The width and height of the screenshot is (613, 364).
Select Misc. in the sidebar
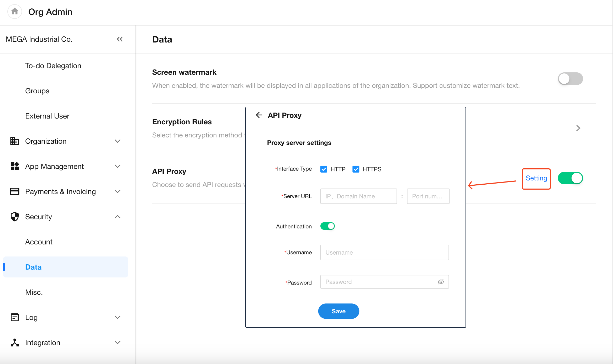(x=34, y=292)
